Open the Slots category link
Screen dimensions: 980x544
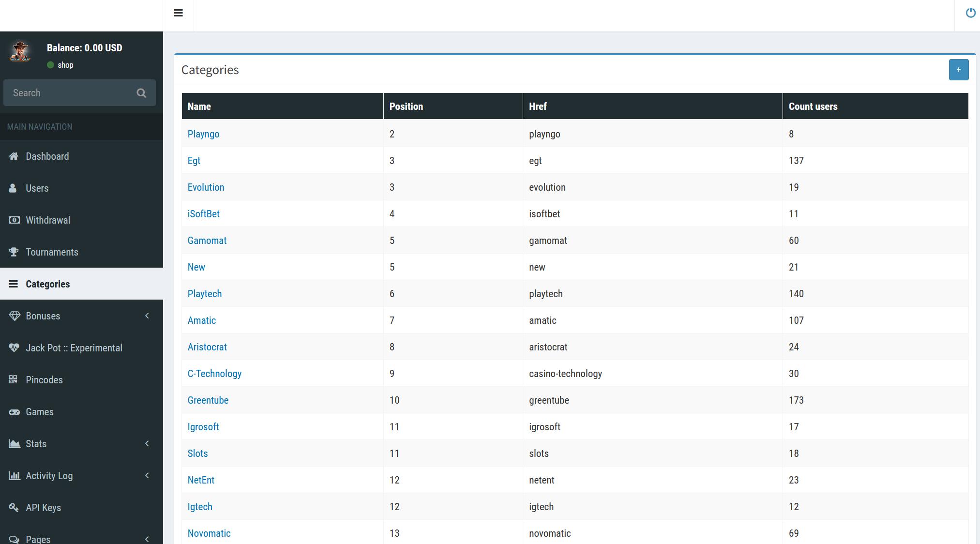(197, 453)
